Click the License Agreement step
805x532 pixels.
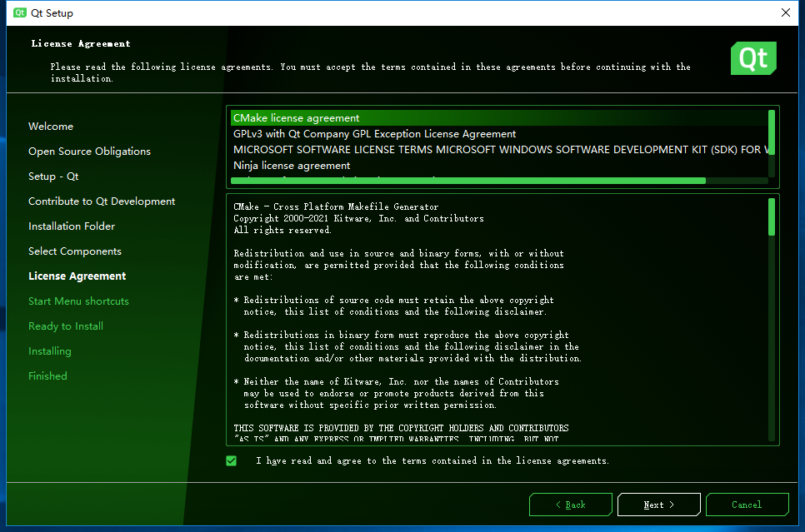click(77, 276)
